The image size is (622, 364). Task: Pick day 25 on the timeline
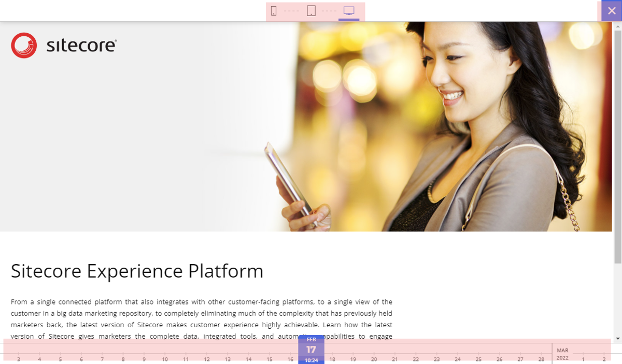[478, 359]
